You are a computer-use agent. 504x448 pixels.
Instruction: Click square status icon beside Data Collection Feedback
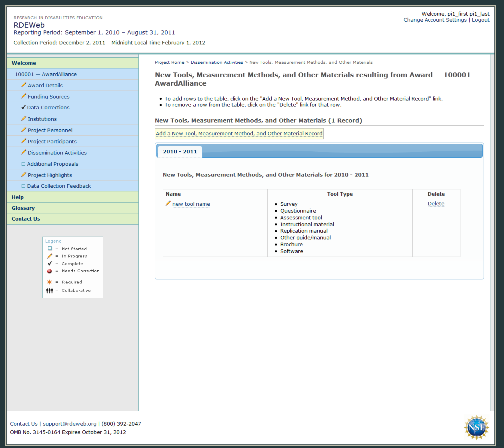click(23, 186)
